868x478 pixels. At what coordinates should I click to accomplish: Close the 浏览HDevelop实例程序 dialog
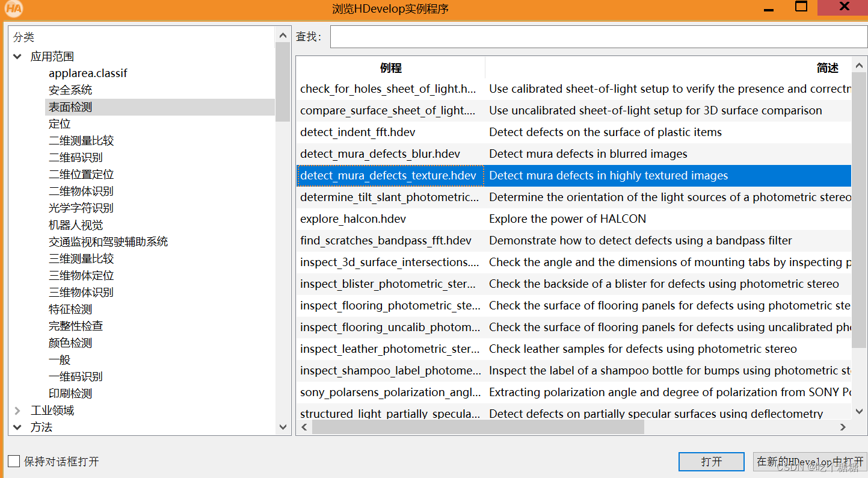845,7
